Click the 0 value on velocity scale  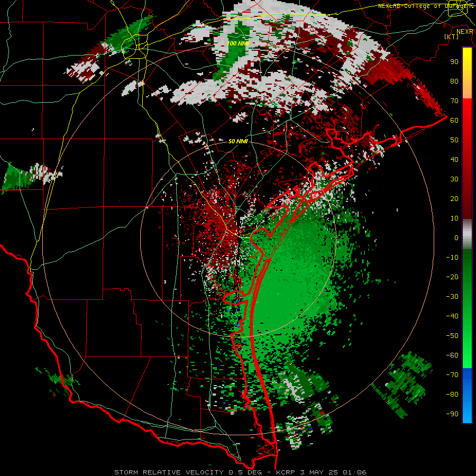click(456, 238)
